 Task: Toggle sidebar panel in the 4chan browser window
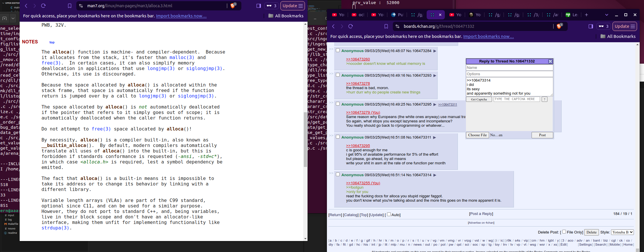pos(591,26)
